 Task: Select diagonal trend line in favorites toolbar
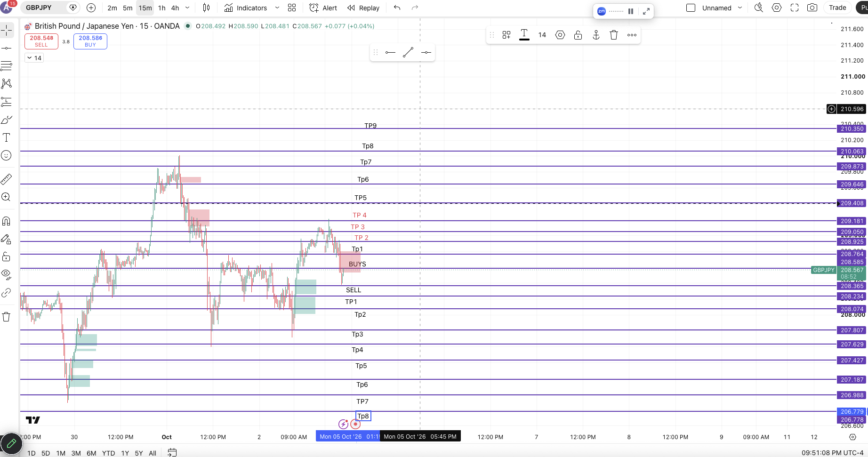pyautogui.click(x=408, y=52)
